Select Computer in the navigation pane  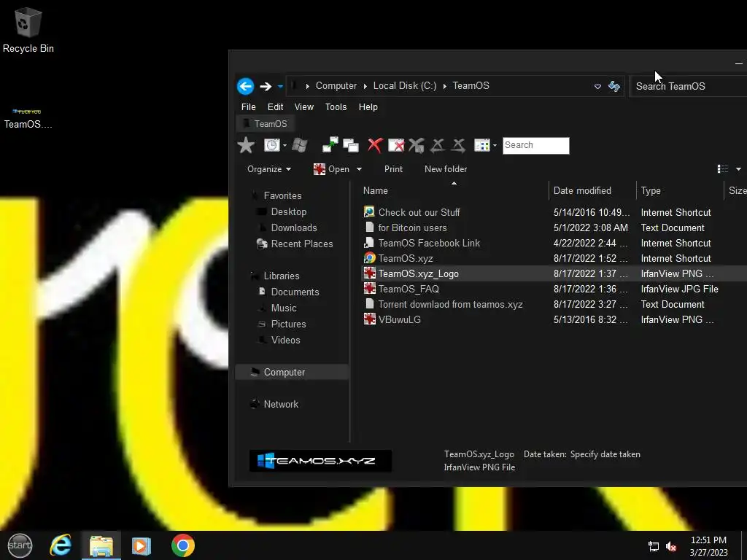click(x=293, y=373)
